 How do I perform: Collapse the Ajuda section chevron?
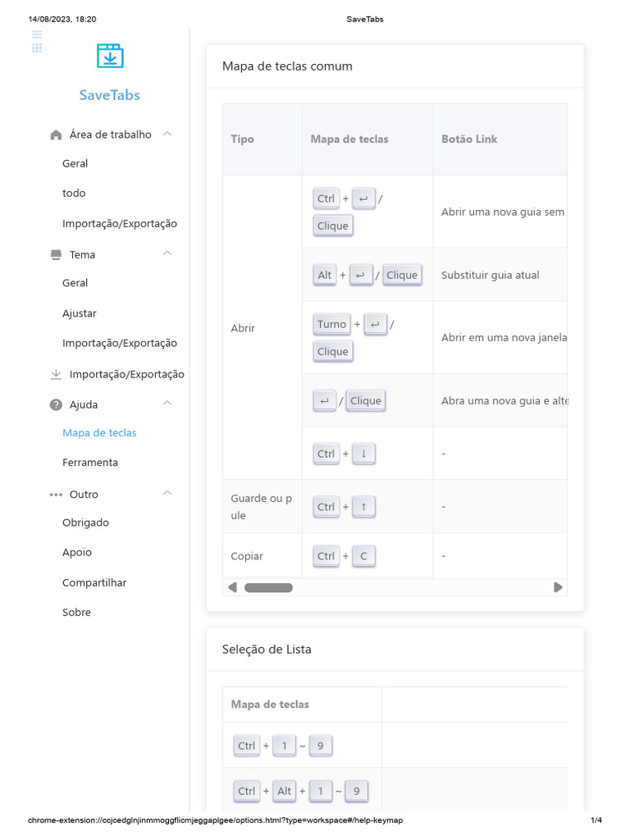point(167,404)
